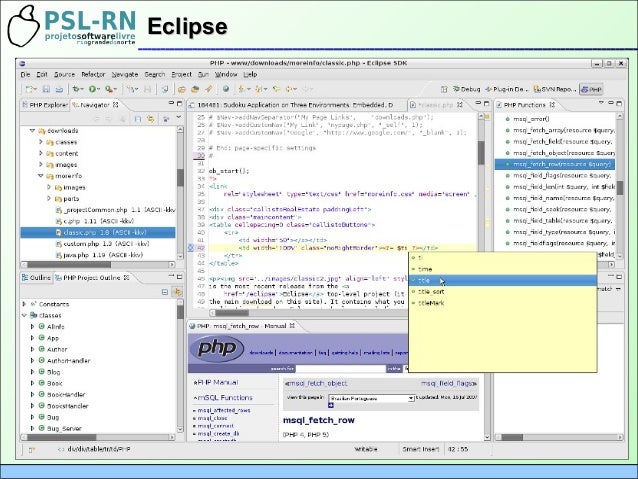Expand the AuthorHandler class node

pos(32,361)
